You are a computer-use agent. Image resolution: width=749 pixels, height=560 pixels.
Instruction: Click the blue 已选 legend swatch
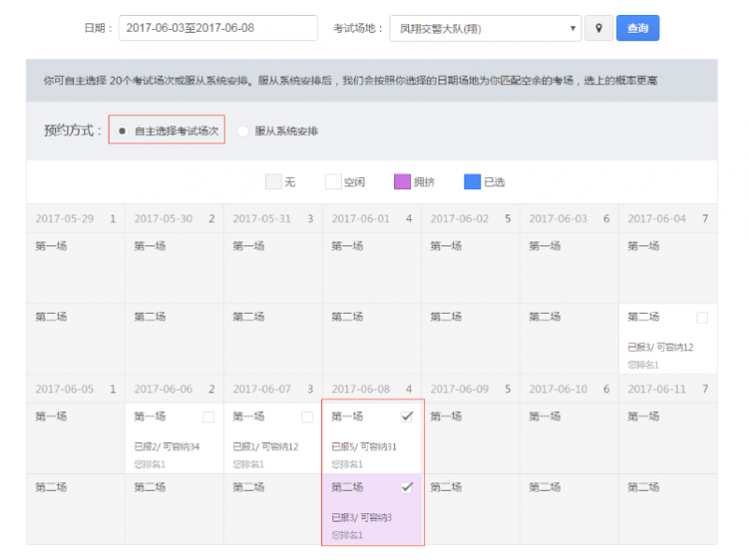click(473, 182)
